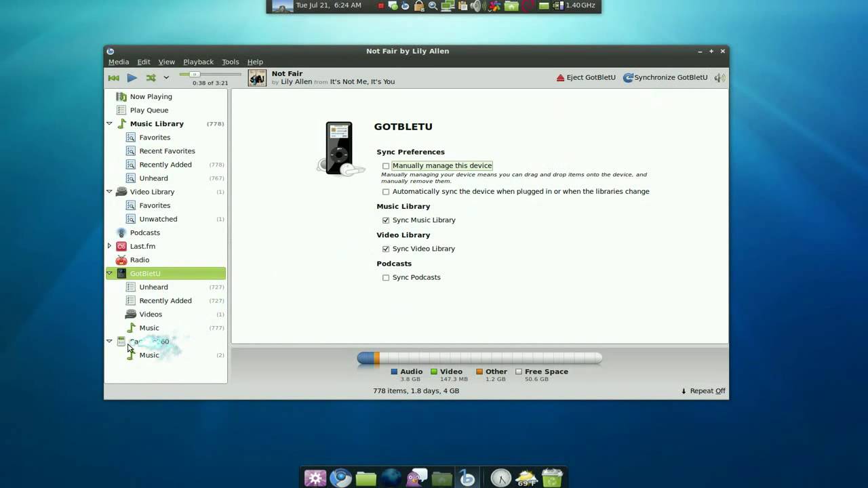Click the Lily Allen artist text

tap(296, 82)
